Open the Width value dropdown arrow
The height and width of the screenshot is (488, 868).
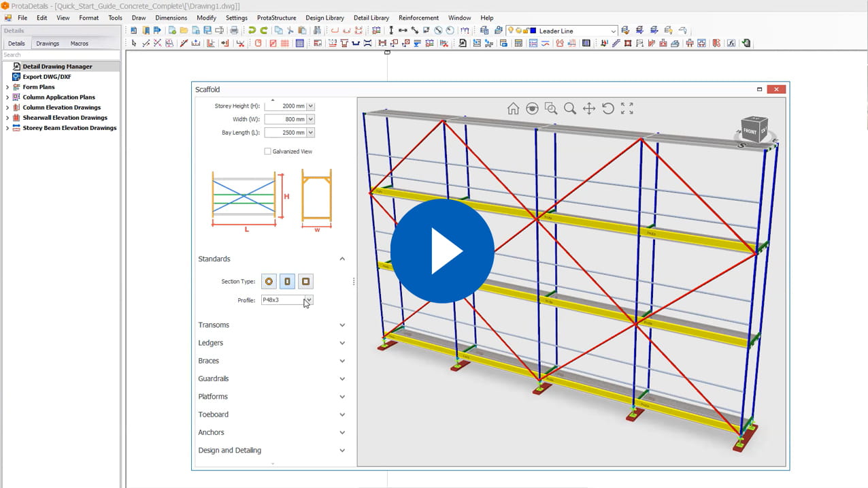[310, 119]
